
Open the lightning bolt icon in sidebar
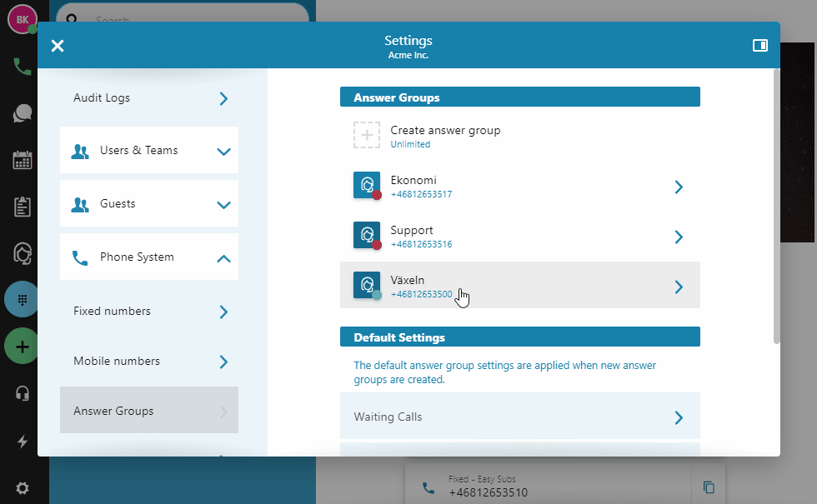pyautogui.click(x=22, y=442)
